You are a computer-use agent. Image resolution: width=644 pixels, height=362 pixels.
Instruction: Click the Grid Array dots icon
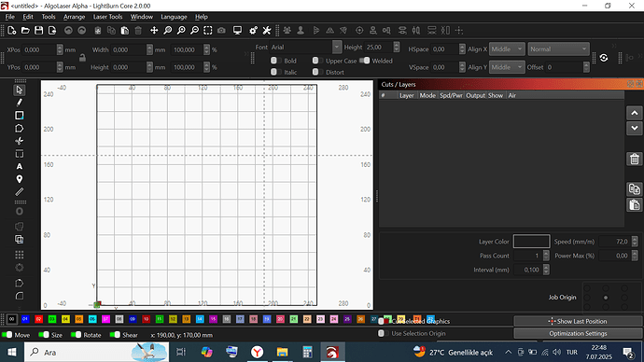20,255
